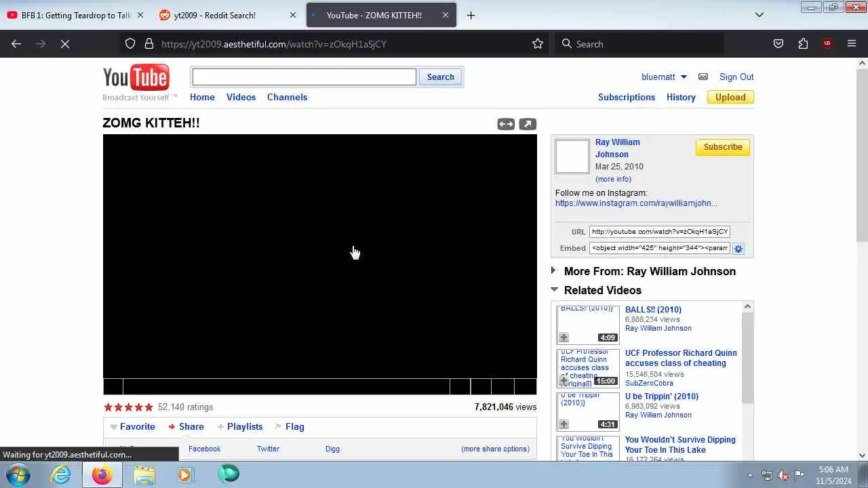Click the page vertical scrollbar thumb
868x488 pixels.
click(x=862, y=155)
